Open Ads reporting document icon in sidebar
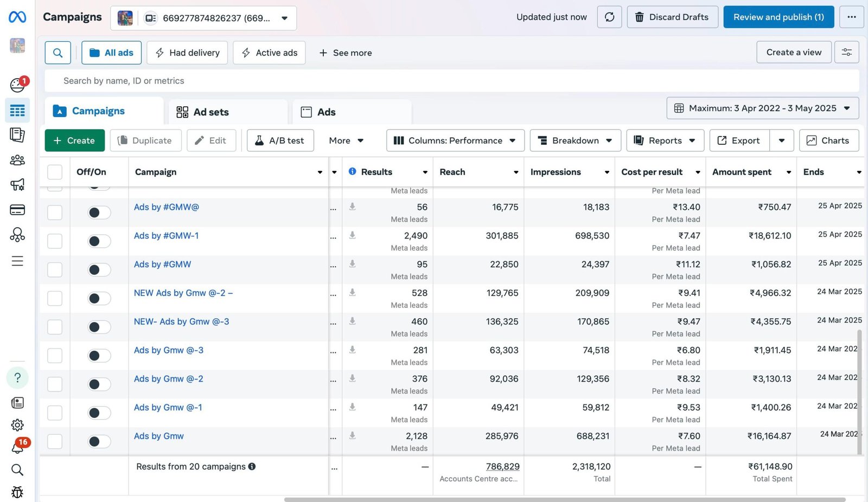The height and width of the screenshot is (502, 868). (17, 135)
